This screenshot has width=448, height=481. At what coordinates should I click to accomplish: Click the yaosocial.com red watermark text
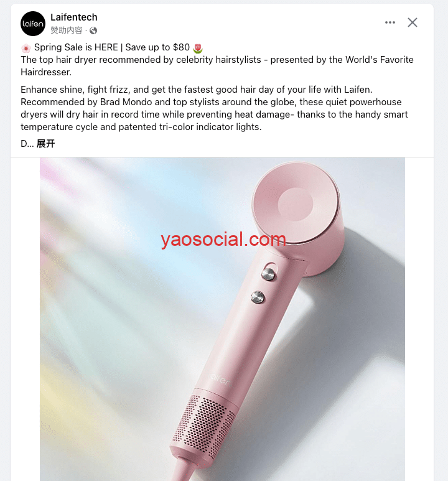pyautogui.click(x=223, y=240)
